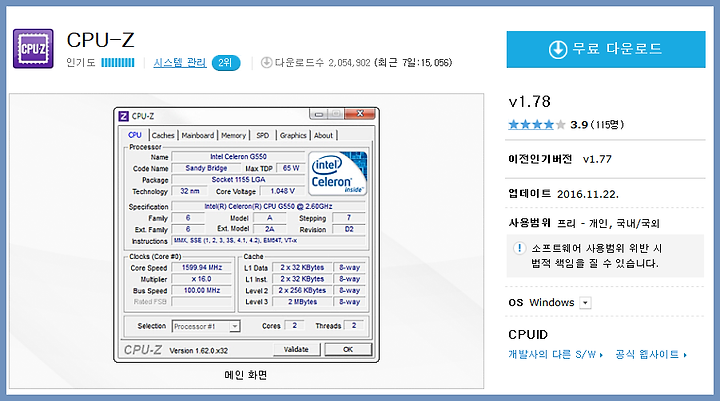This screenshot has height=401, width=720.
Task: Click the Technology value 32 nm
Action: pos(190,191)
